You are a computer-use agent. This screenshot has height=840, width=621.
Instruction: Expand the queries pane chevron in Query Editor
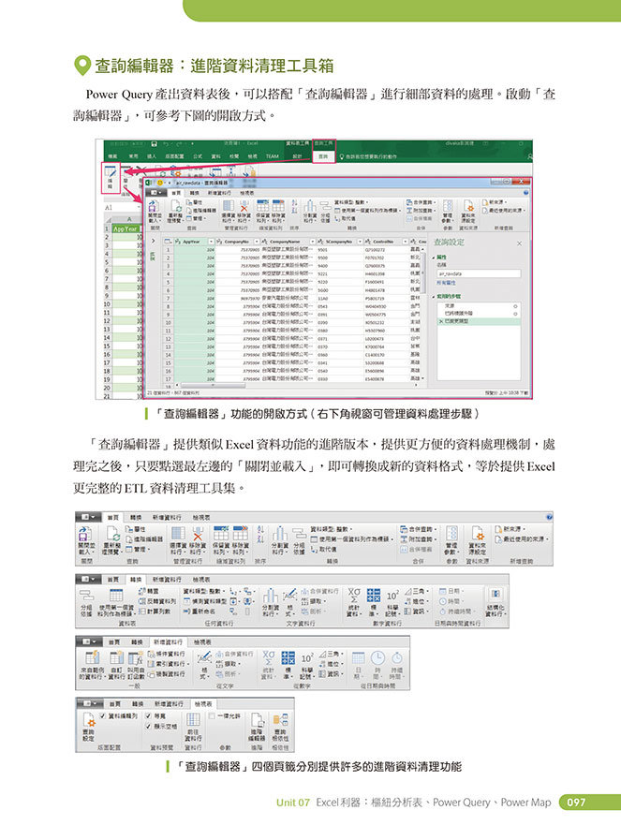point(154,241)
